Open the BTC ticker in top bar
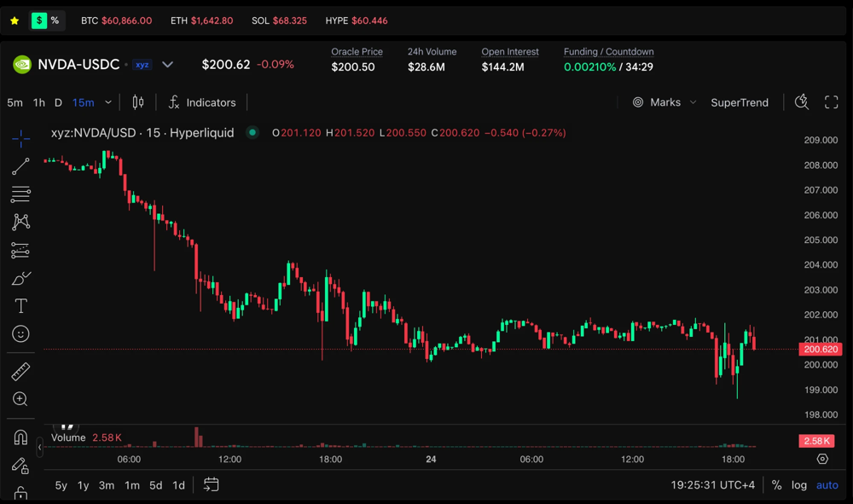Image resolution: width=853 pixels, height=504 pixels. [116, 20]
